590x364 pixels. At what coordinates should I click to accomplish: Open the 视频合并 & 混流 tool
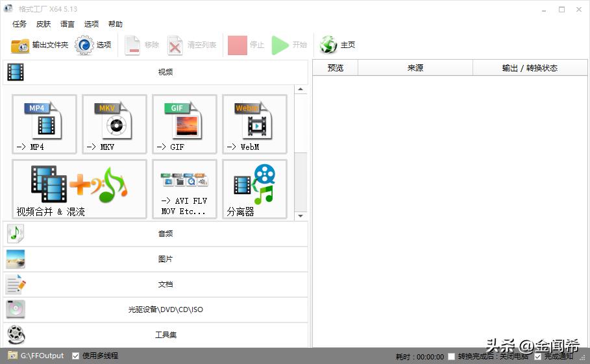[x=79, y=189]
